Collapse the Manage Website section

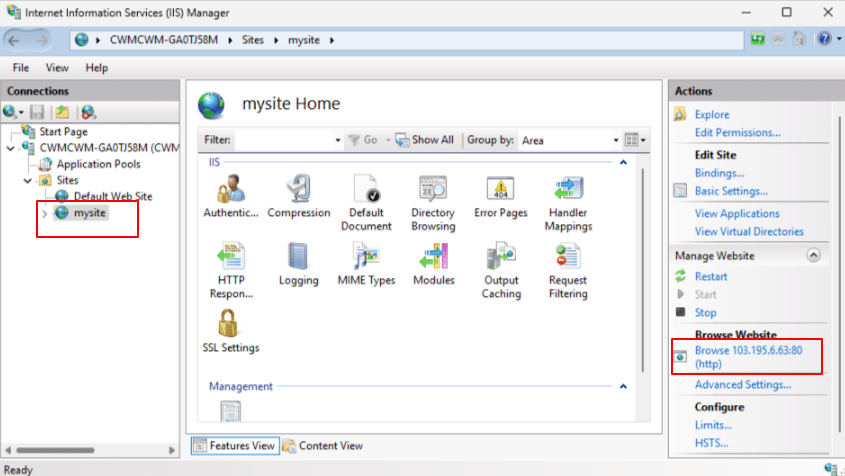tap(813, 256)
